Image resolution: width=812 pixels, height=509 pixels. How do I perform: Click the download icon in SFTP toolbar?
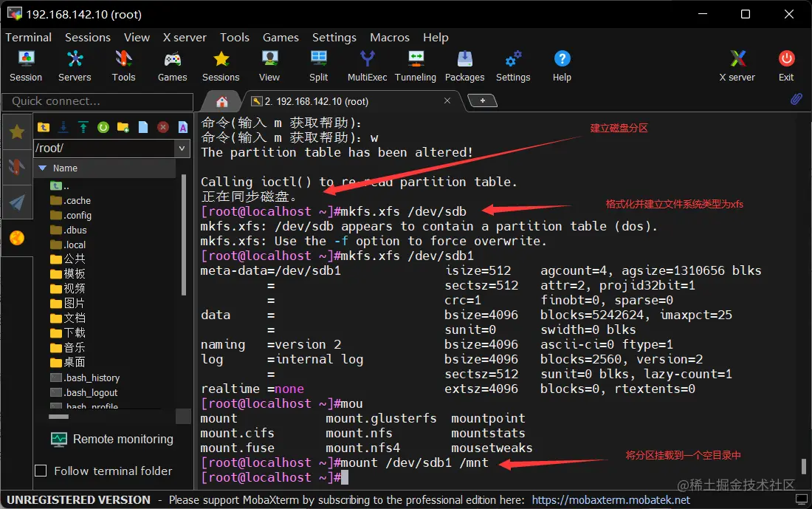coord(63,127)
